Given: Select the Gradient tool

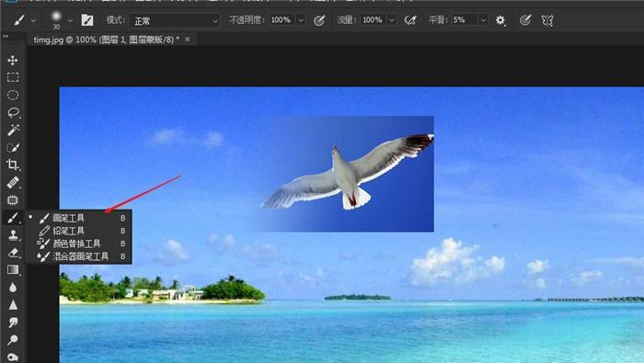Looking at the screenshot, I should coord(13,270).
